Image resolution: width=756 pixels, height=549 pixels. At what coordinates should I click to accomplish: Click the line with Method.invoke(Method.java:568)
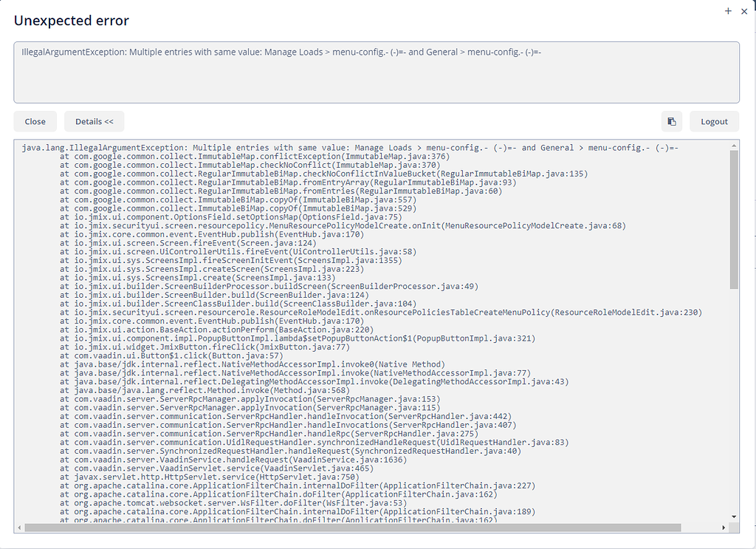coord(205,391)
